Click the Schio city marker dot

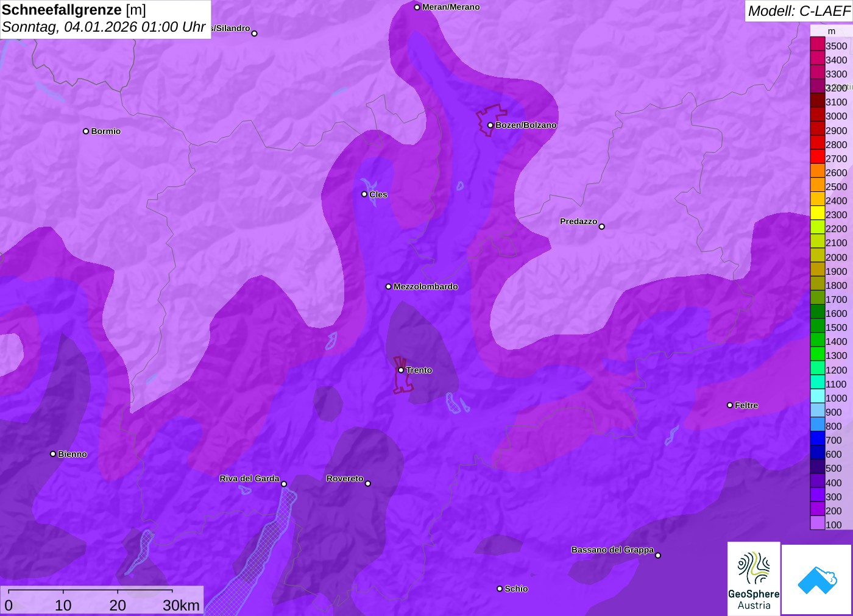coord(500,589)
